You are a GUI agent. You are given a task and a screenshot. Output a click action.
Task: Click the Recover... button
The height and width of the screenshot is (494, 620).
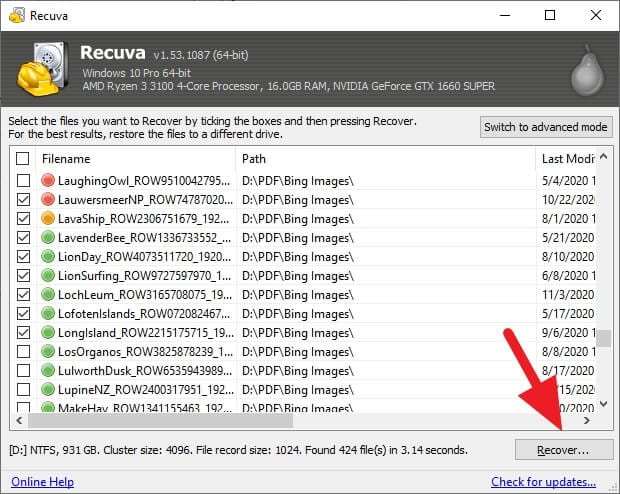point(564,450)
